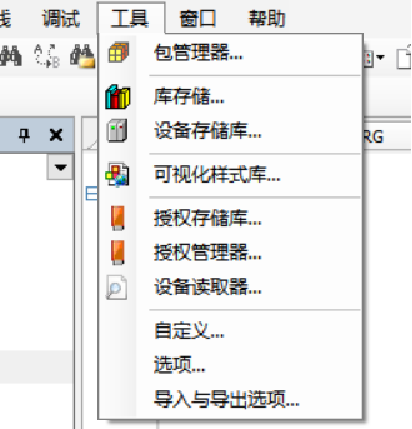
Task: Choose 授权存储库... menu item
Action: tap(231, 218)
